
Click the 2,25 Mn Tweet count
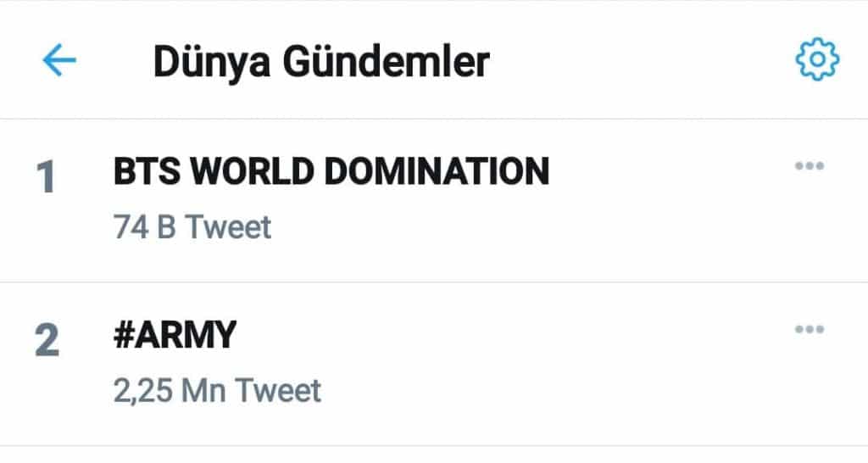click(x=217, y=391)
